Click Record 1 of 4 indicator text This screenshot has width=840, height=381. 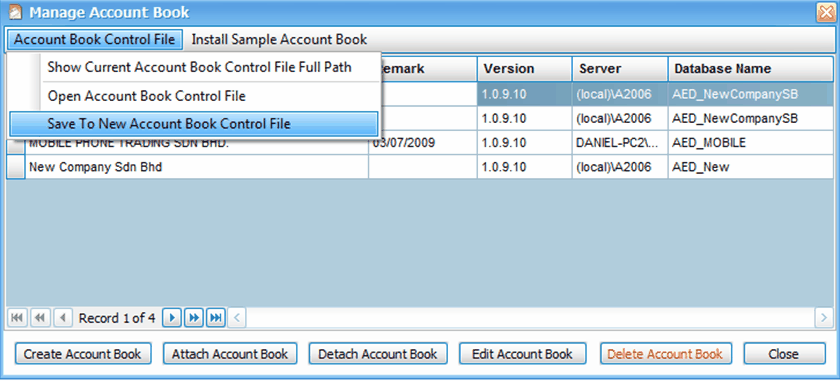tap(117, 318)
